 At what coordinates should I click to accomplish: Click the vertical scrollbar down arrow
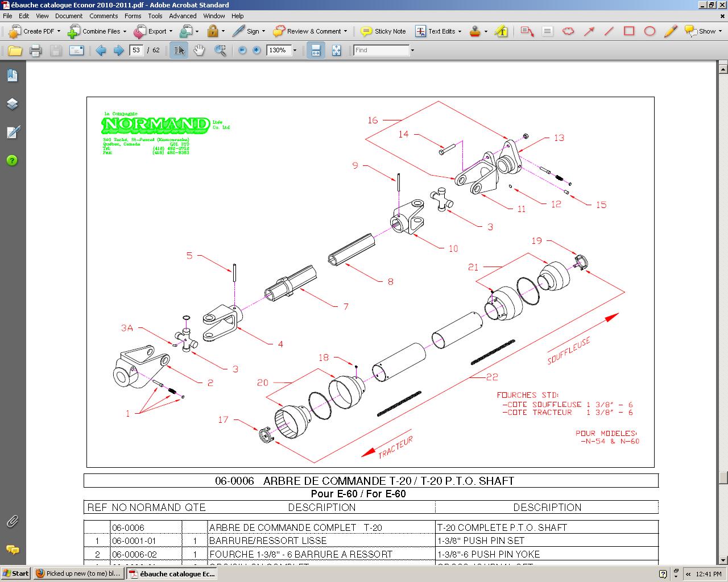723,560
